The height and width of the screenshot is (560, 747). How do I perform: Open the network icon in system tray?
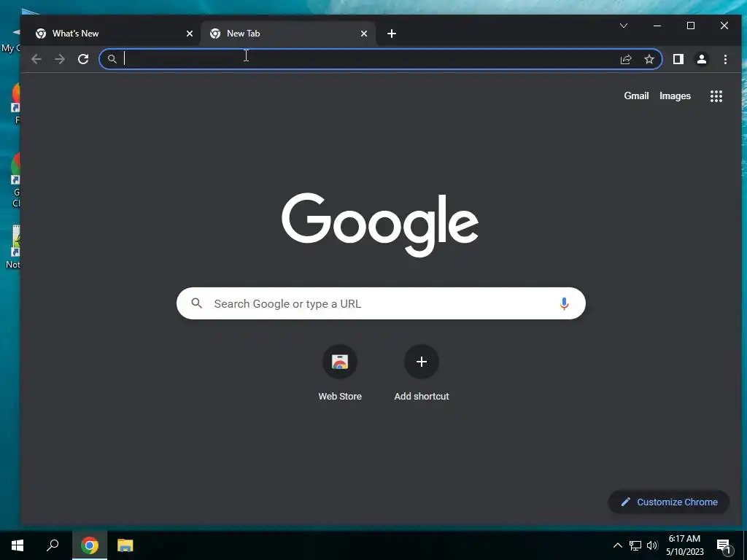tap(635, 545)
